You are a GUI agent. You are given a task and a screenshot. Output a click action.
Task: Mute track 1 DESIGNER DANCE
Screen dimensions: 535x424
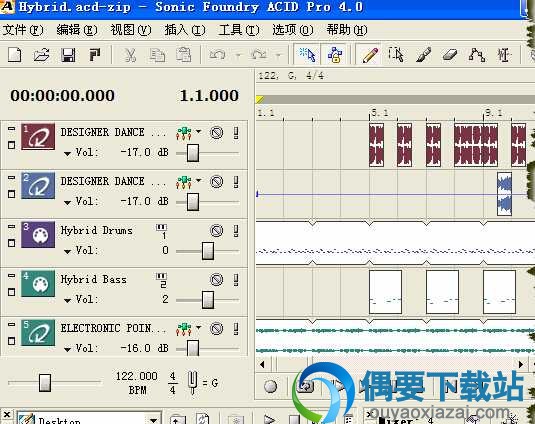coord(216,132)
